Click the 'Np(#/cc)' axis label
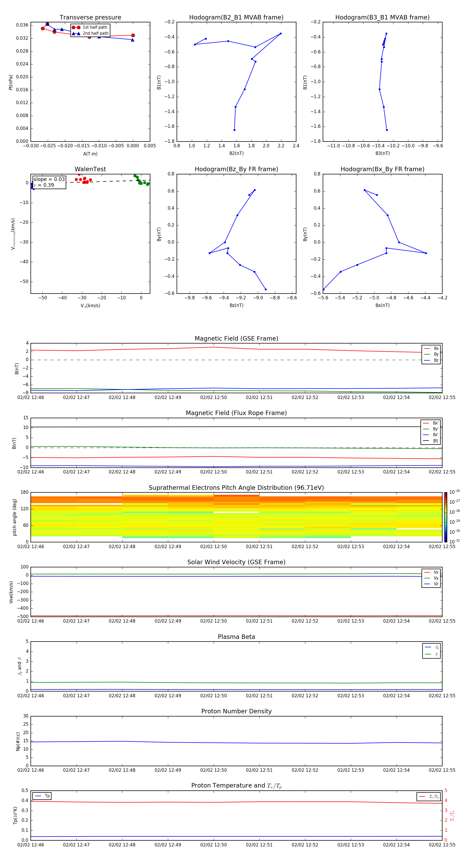Viewport: 473px width, 868px height. [x=18, y=741]
